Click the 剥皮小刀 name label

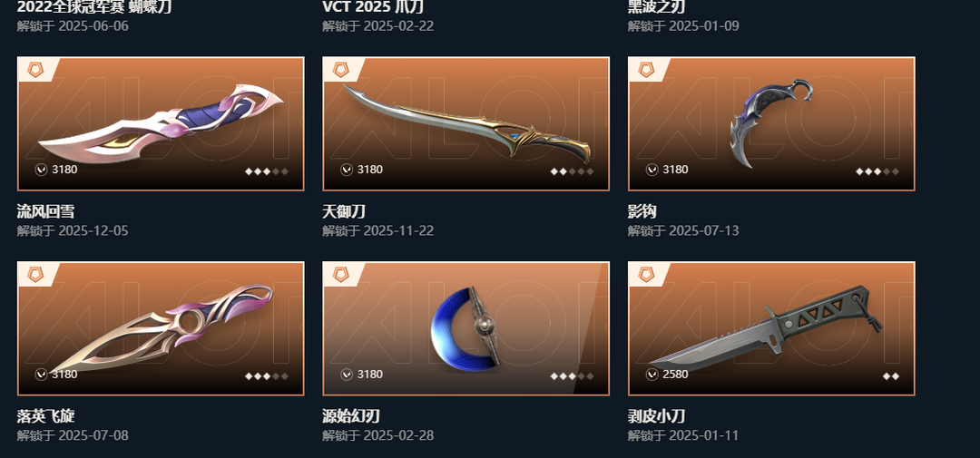[x=656, y=416]
